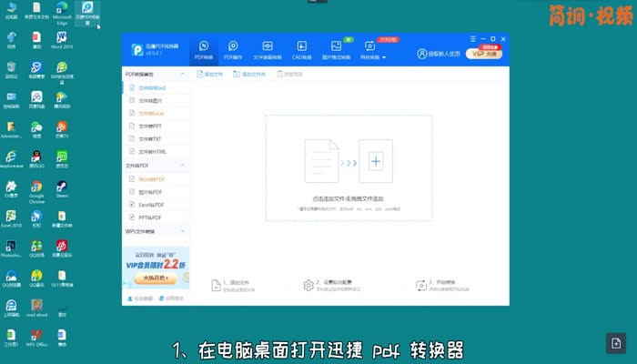The height and width of the screenshot is (364, 637).
Task: Select 文件转图片 in the sidebar
Action: 156,100
